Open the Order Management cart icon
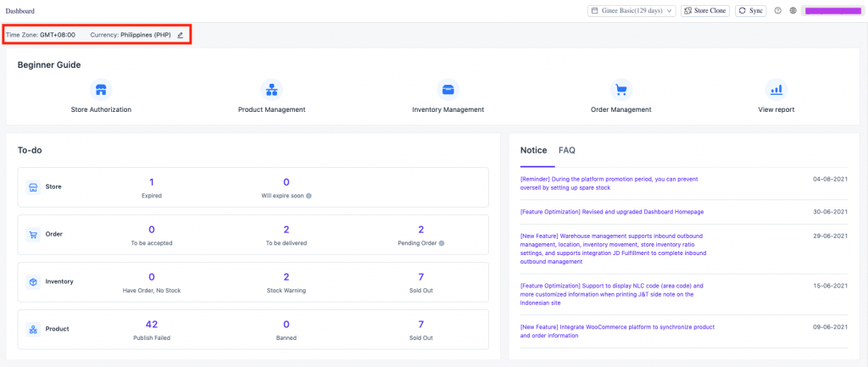The width and height of the screenshot is (868, 367). point(620,89)
